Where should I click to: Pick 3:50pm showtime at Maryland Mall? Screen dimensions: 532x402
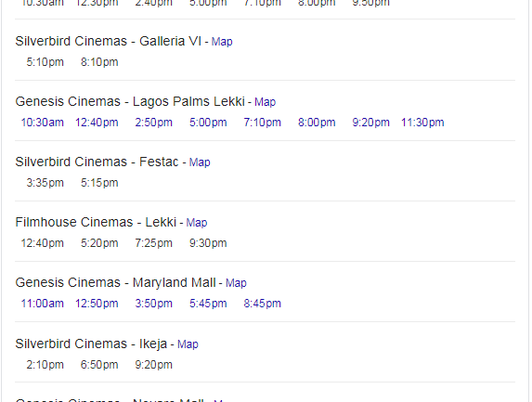click(x=154, y=304)
